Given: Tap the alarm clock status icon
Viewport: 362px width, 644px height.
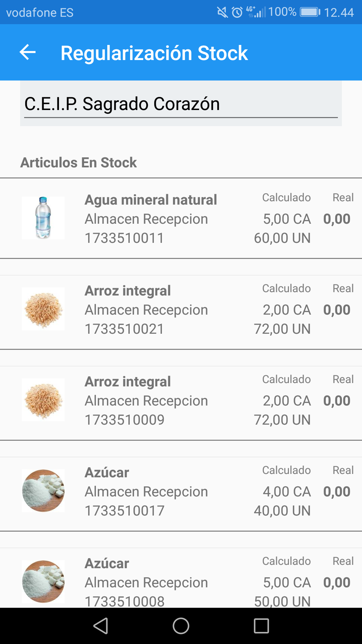Looking at the screenshot, I should (x=237, y=13).
